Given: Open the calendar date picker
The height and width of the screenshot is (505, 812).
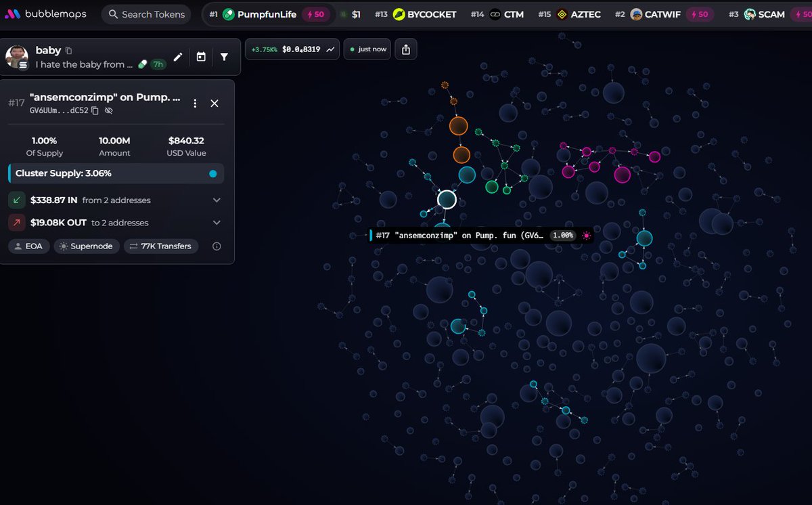Looking at the screenshot, I should [x=201, y=57].
